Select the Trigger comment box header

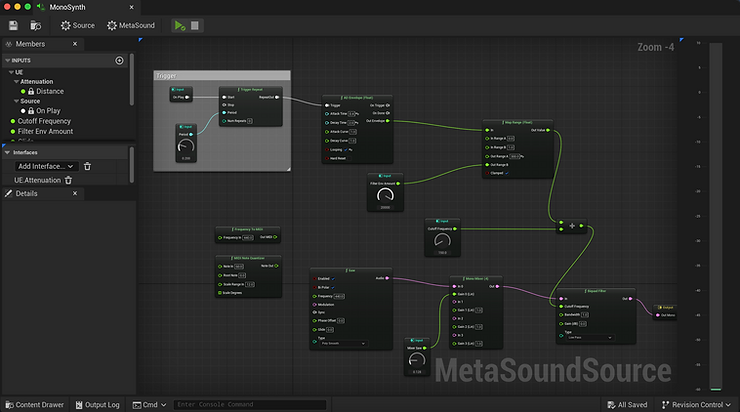click(x=222, y=76)
